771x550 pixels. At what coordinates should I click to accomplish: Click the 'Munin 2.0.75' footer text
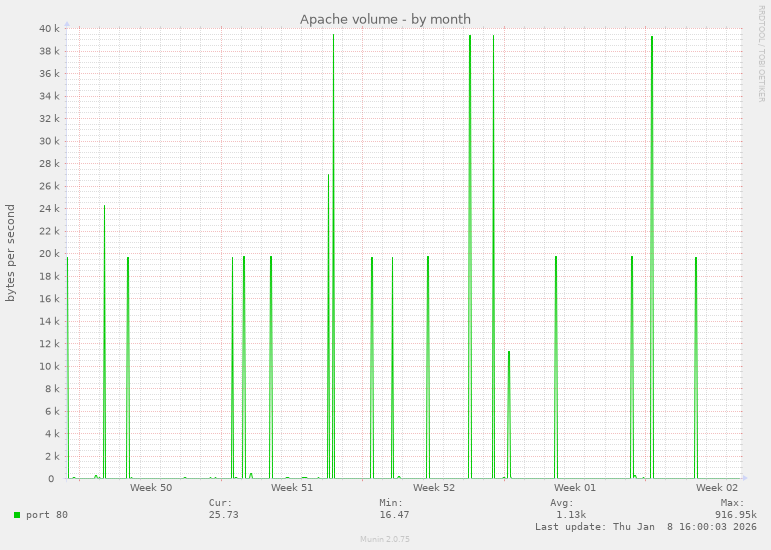point(385,539)
